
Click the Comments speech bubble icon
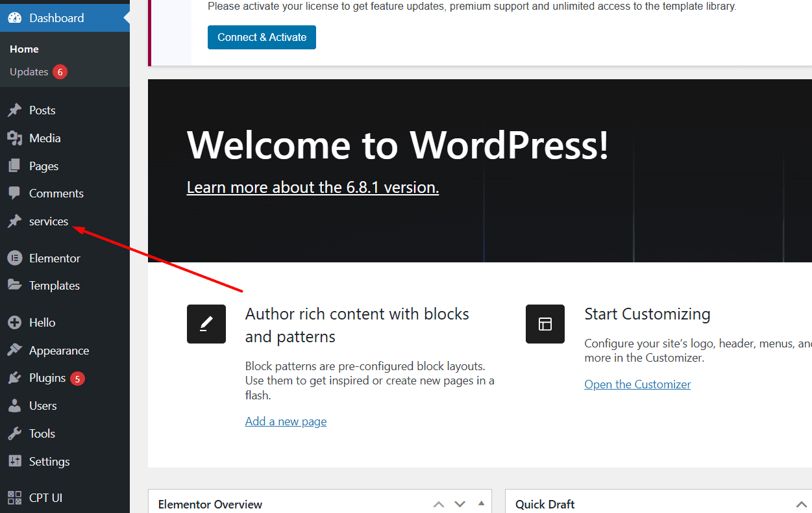click(x=16, y=193)
